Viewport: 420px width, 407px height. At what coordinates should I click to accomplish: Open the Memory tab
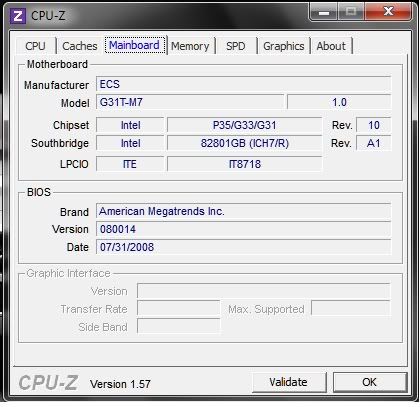coord(190,46)
